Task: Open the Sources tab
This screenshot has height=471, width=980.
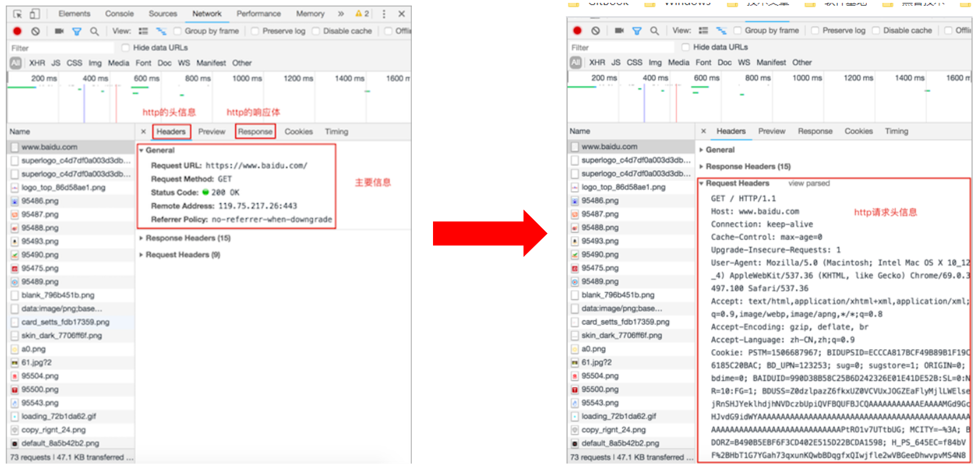Action: 163,14
